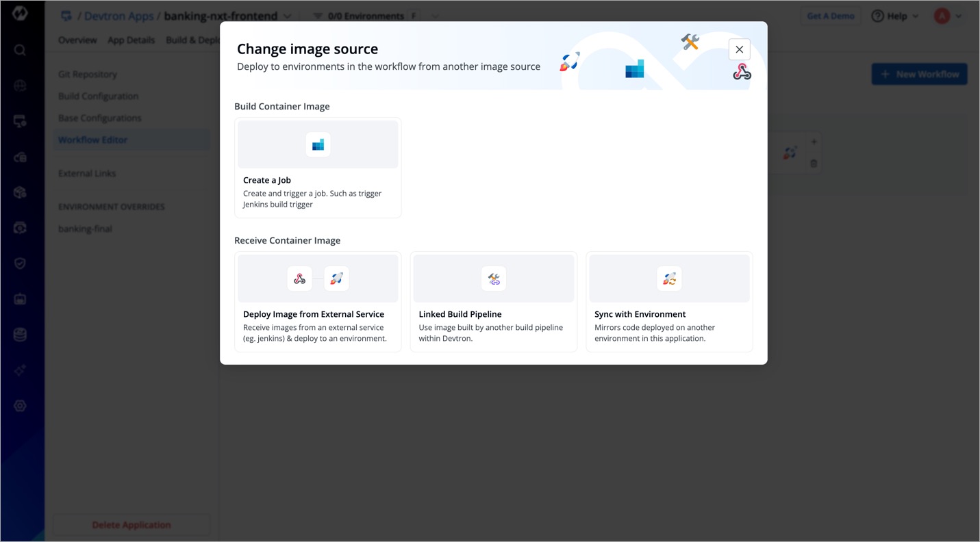Expand the banking-nxt-frontend app dropdown
The image size is (980, 542).
(x=288, y=16)
